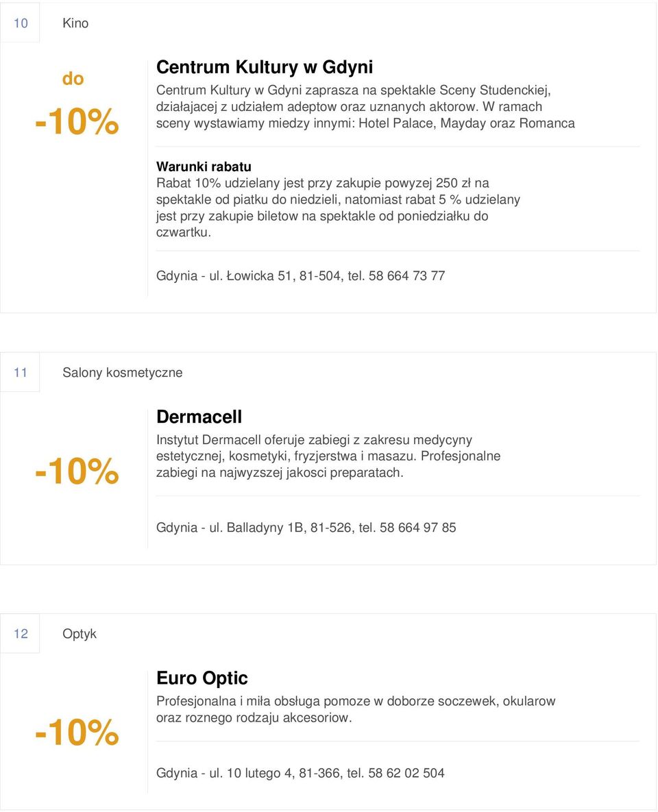Click the number 10 index box
Image resolution: width=658 pixels, height=812 pixels.
click(x=20, y=23)
